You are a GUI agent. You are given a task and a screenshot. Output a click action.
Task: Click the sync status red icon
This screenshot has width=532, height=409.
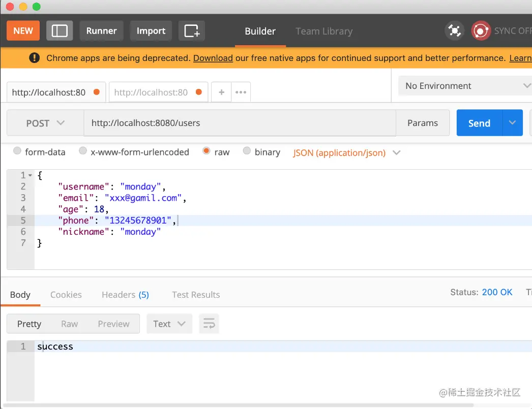click(x=481, y=31)
